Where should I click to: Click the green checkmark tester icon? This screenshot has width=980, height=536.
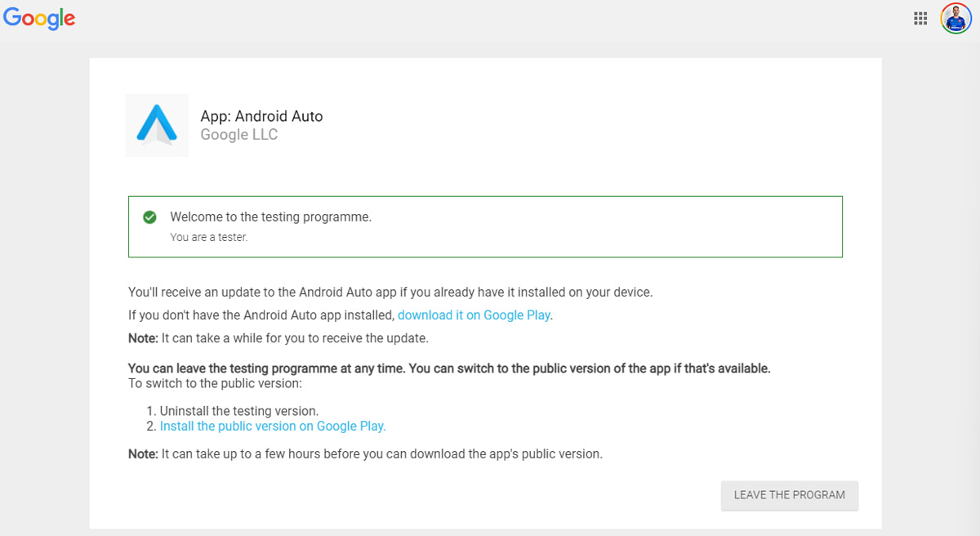[x=149, y=217]
